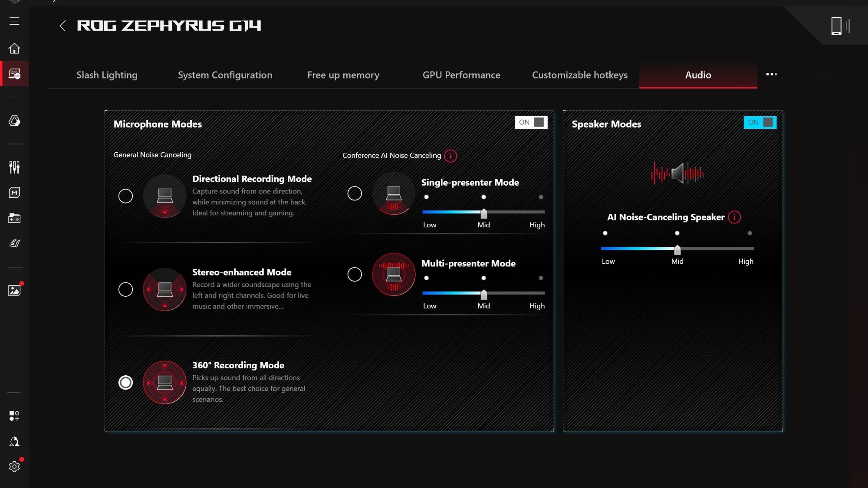Open the wallpaper image icon in sidebar
This screenshot has height=488, width=868.
tap(14, 290)
